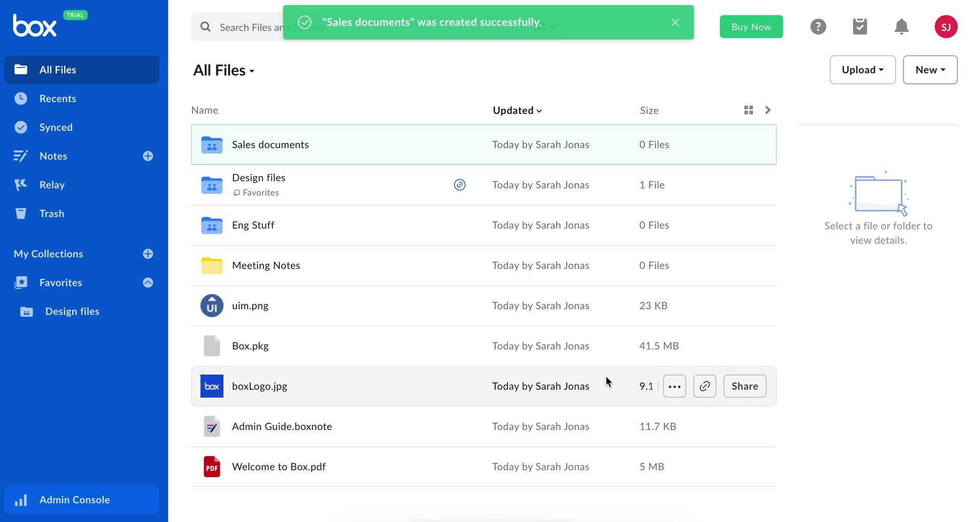Viewport: 980px width, 522px height.
Task: Click the yellow Meeting Notes folder icon
Action: click(212, 266)
